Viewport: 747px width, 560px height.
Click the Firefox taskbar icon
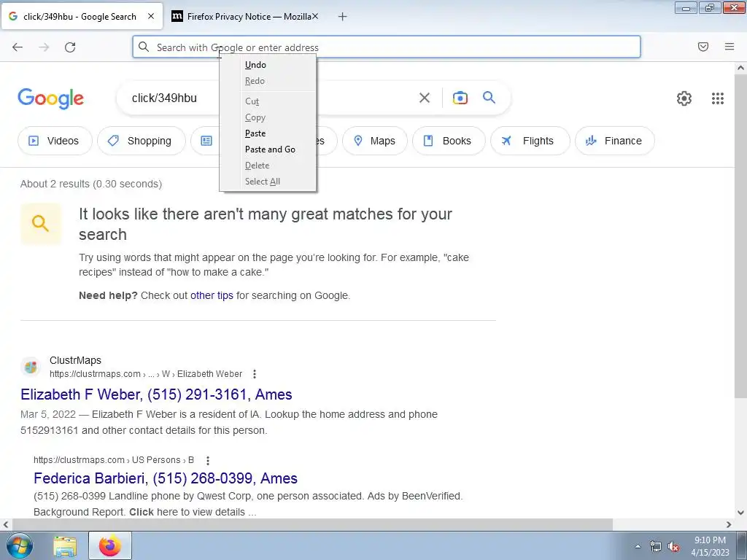(x=110, y=546)
